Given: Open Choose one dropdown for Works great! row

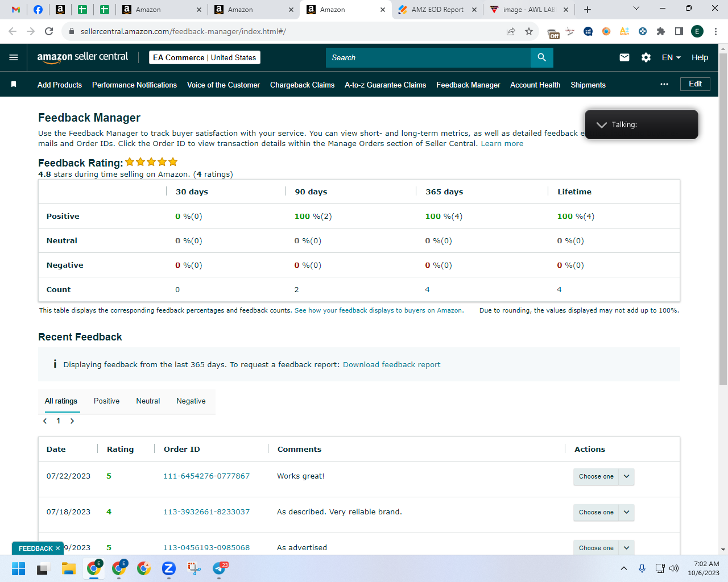Looking at the screenshot, I should (x=603, y=476).
